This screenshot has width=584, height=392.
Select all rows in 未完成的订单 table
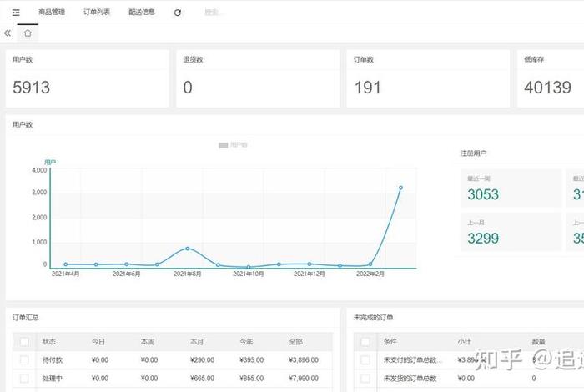(x=365, y=342)
